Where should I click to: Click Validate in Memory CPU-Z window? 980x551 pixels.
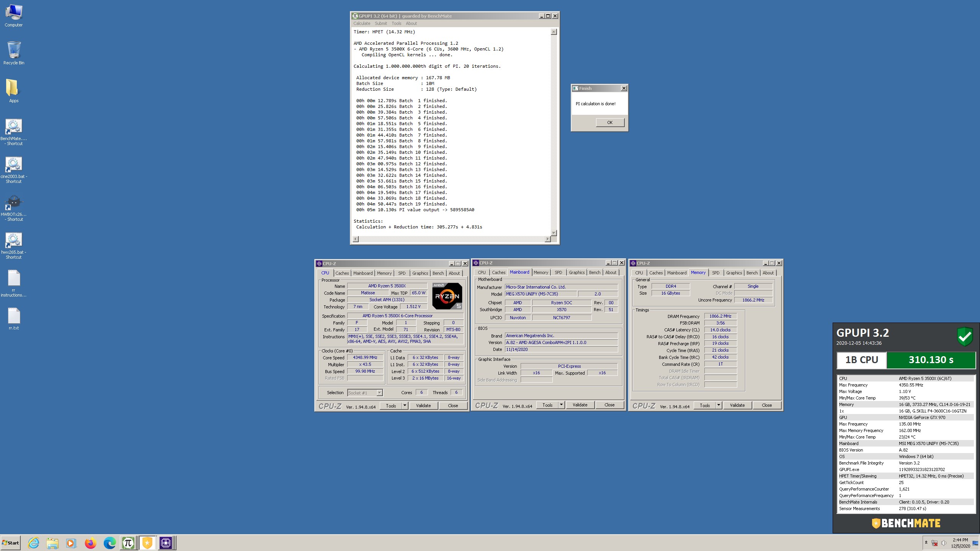coord(737,405)
